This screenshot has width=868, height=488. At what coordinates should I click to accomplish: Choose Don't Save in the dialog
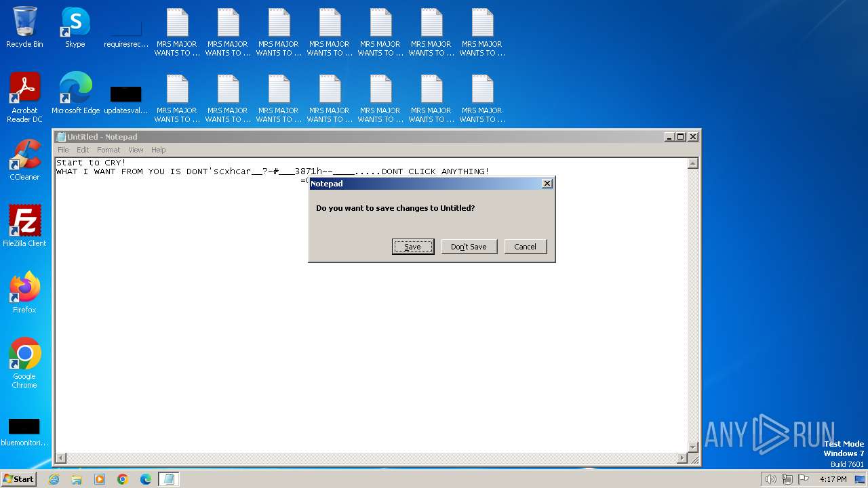(x=469, y=247)
